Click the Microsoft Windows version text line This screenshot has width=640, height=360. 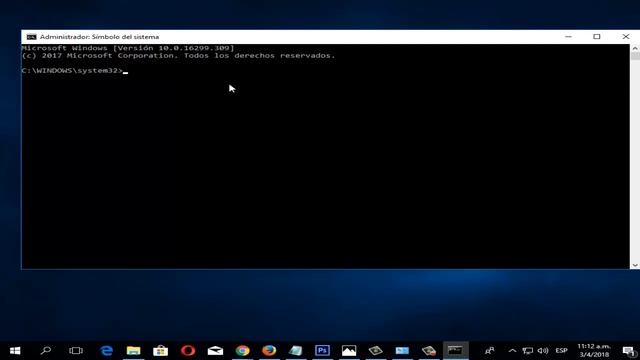click(x=128, y=48)
